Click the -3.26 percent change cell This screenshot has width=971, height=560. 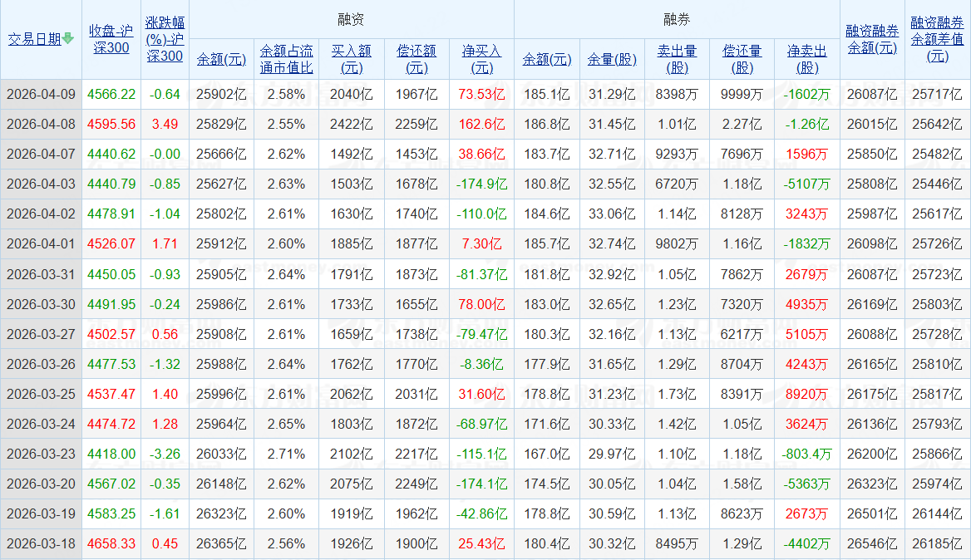pos(165,454)
